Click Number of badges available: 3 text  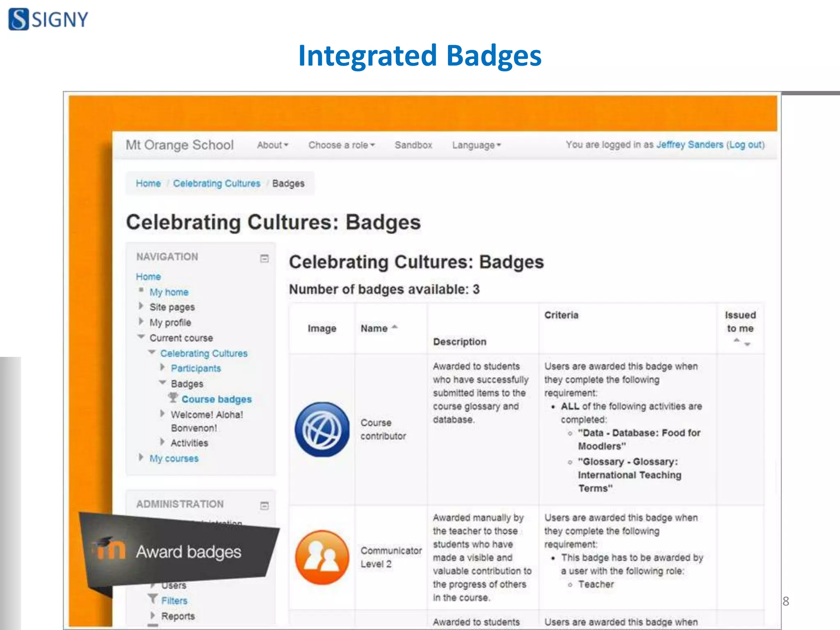(384, 289)
